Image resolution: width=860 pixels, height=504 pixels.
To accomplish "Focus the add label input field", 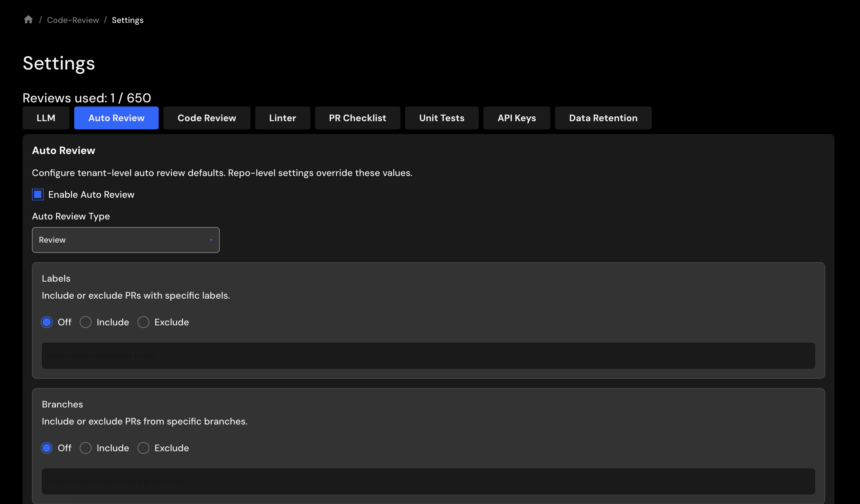I will click(428, 356).
